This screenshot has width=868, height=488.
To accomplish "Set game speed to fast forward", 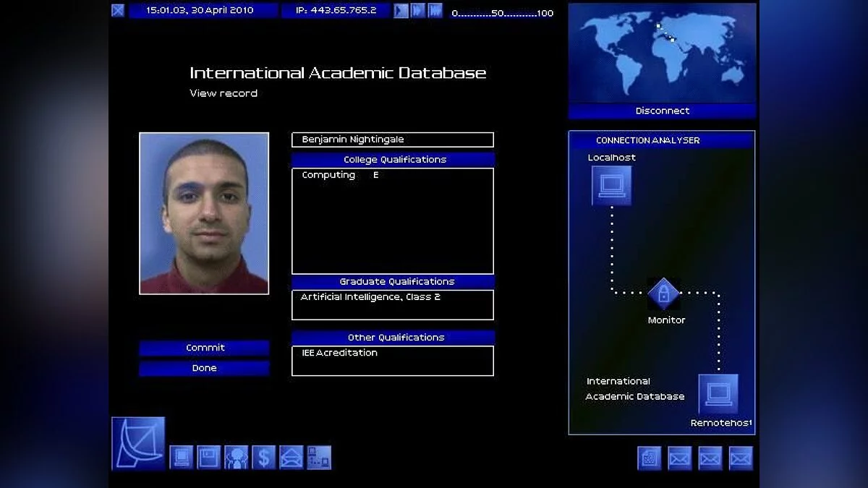I will pos(418,11).
